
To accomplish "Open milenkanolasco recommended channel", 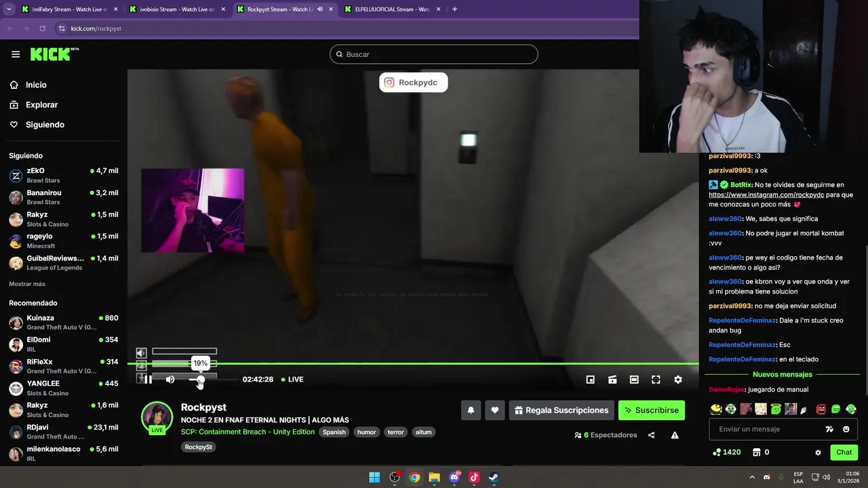I will tap(64, 453).
